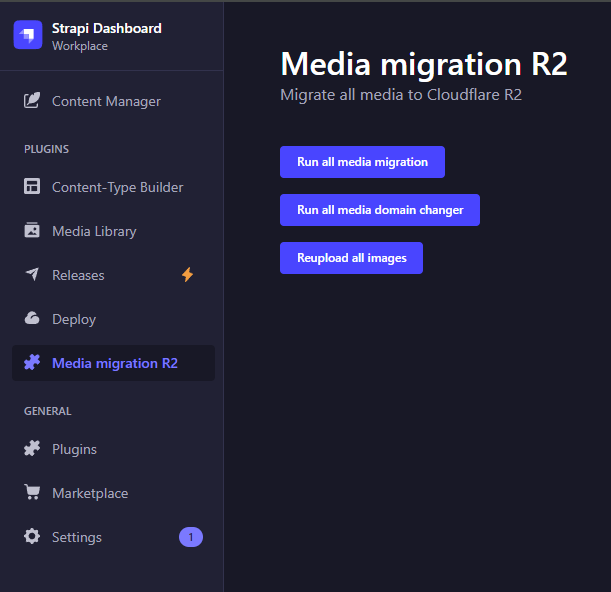
Task: Click the Settings notification badge showing 1
Action: point(191,537)
